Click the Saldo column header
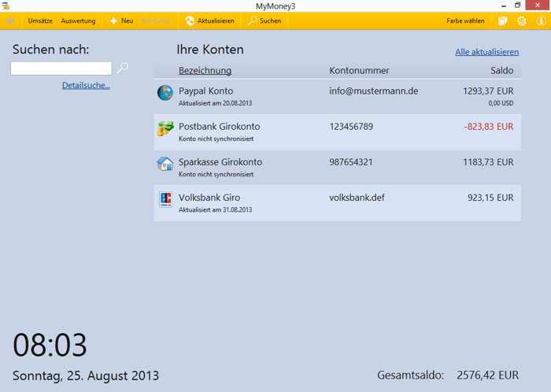 (x=501, y=71)
